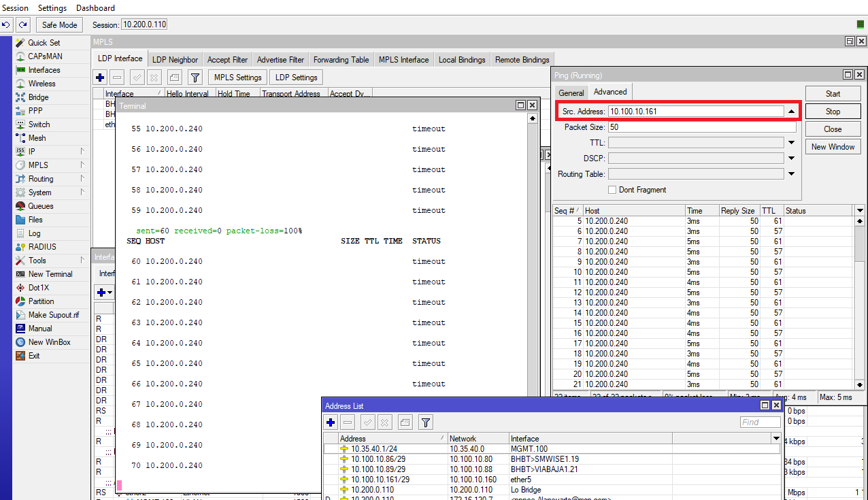Click the Stop button in Ping window
Screen dimensions: 868x500
[833, 112]
